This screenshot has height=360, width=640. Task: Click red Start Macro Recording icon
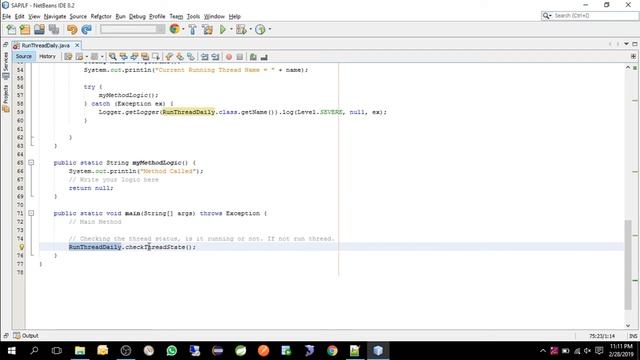pos(229,57)
